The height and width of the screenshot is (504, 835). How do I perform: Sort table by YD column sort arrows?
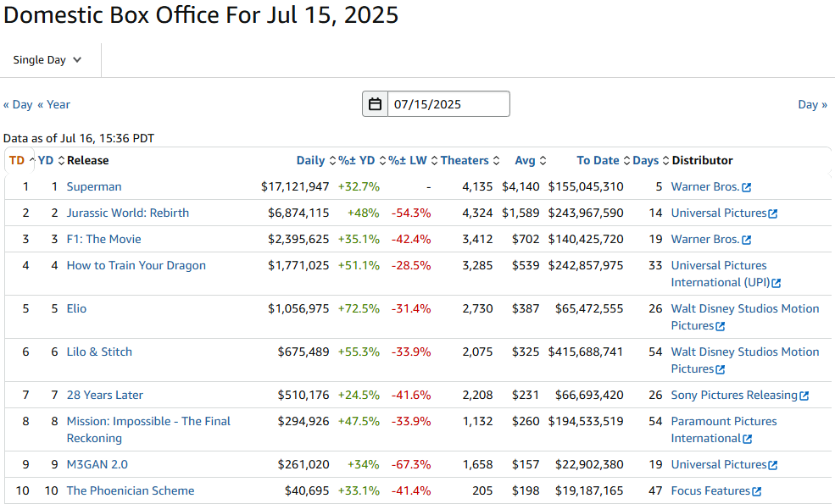(61, 160)
